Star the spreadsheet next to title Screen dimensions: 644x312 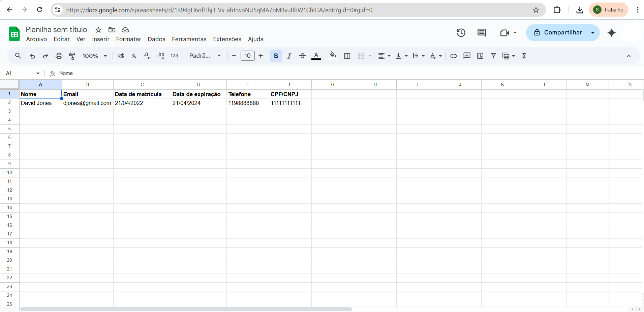(98, 30)
